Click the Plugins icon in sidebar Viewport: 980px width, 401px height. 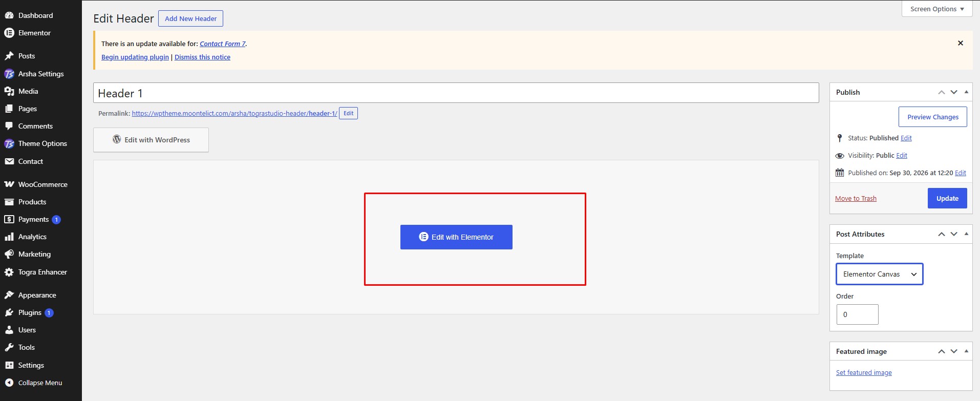click(x=9, y=312)
